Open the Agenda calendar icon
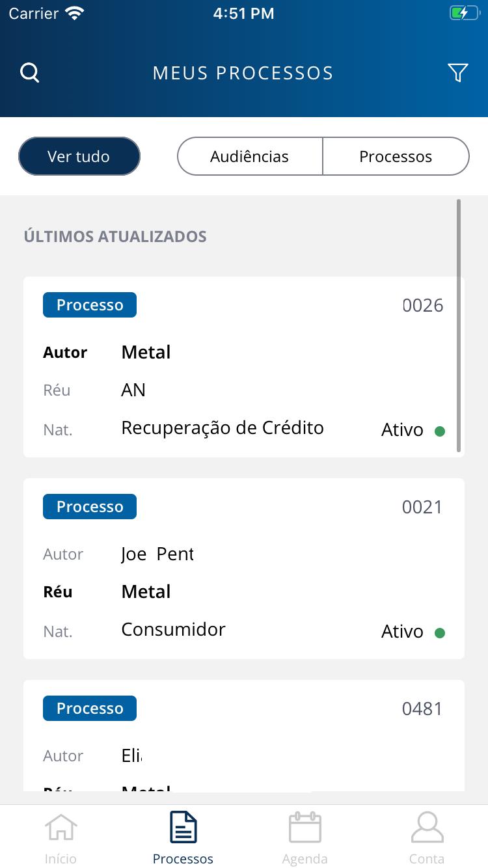 click(305, 827)
